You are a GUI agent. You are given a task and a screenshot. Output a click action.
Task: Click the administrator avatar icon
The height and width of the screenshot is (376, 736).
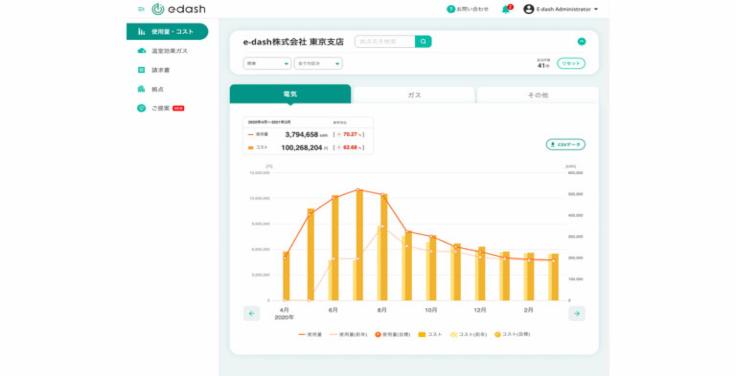529,9
